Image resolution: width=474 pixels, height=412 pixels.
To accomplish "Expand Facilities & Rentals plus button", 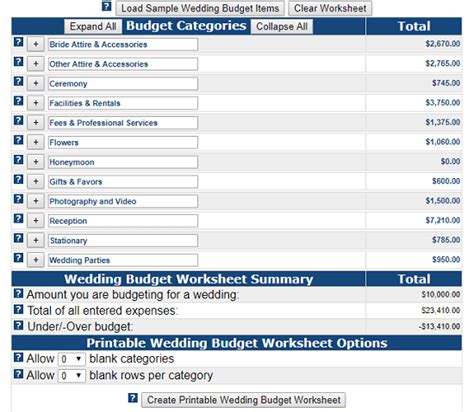I will 36,103.
